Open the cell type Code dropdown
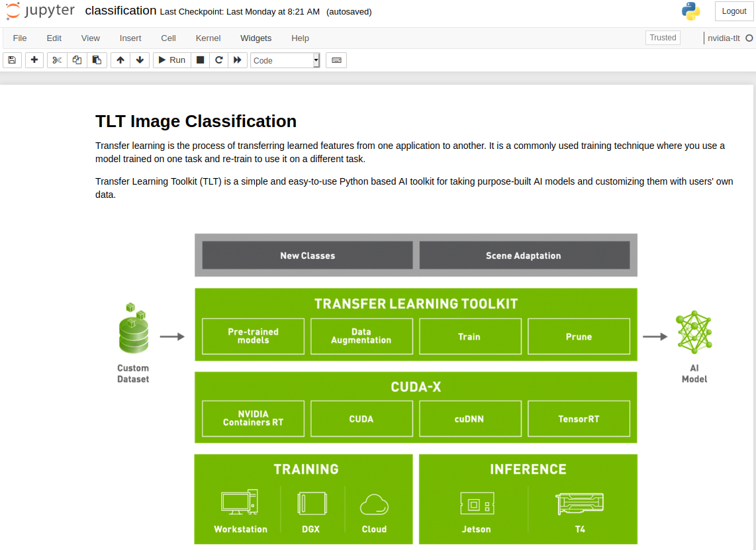This screenshot has width=756, height=550. pyautogui.click(x=285, y=60)
